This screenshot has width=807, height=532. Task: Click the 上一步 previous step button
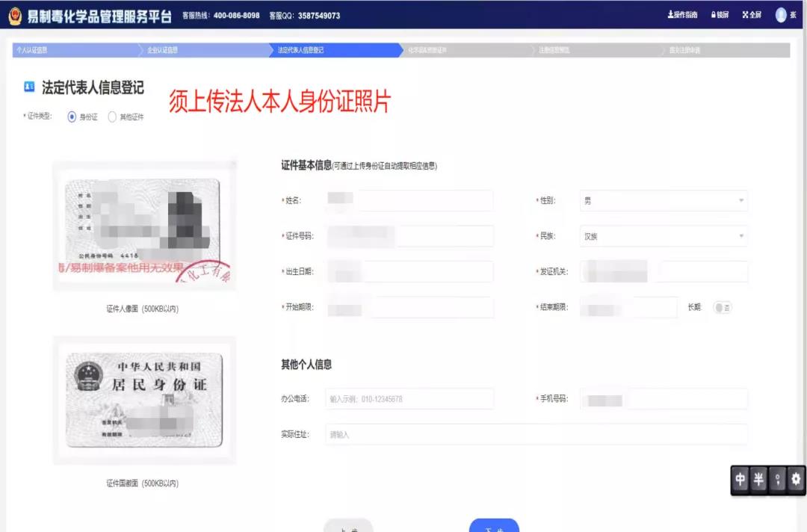348,526
